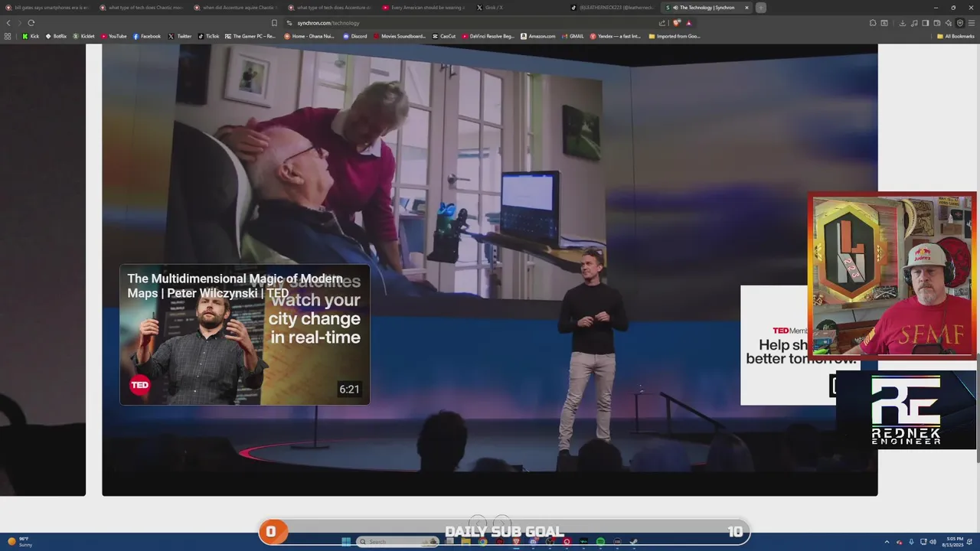Switch to 'Every American should be wearing' tab
This screenshot has height=551, width=980.
click(424, 8)
